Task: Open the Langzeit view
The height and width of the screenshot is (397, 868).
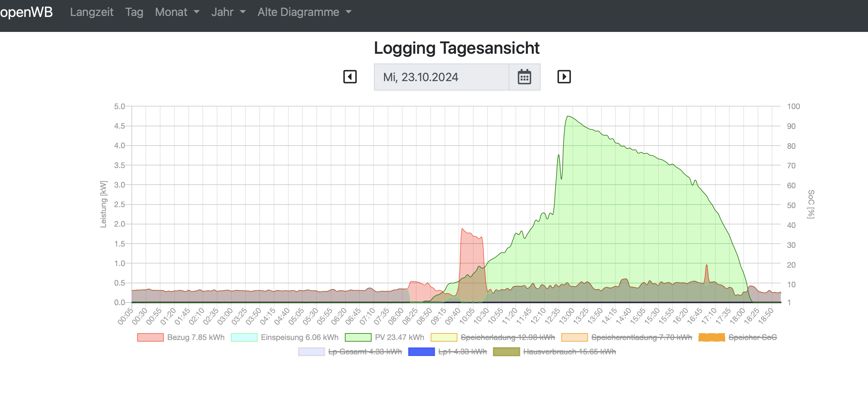Action: point(92,12)
